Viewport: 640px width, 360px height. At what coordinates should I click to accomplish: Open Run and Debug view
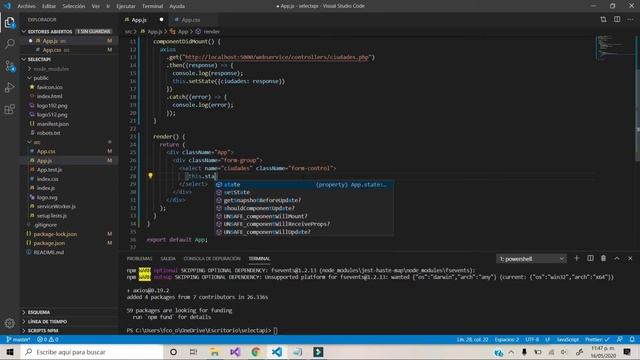9,87
